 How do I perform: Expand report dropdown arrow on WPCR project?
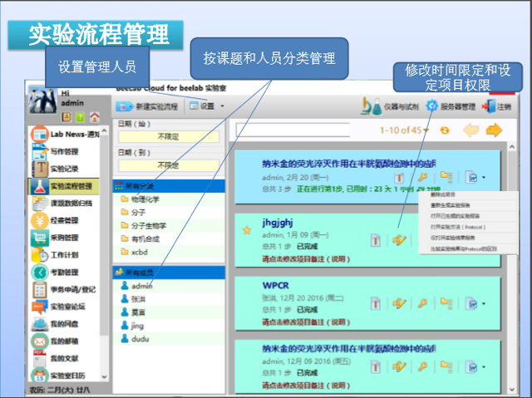pyautogui.click(x=484, y=303)
